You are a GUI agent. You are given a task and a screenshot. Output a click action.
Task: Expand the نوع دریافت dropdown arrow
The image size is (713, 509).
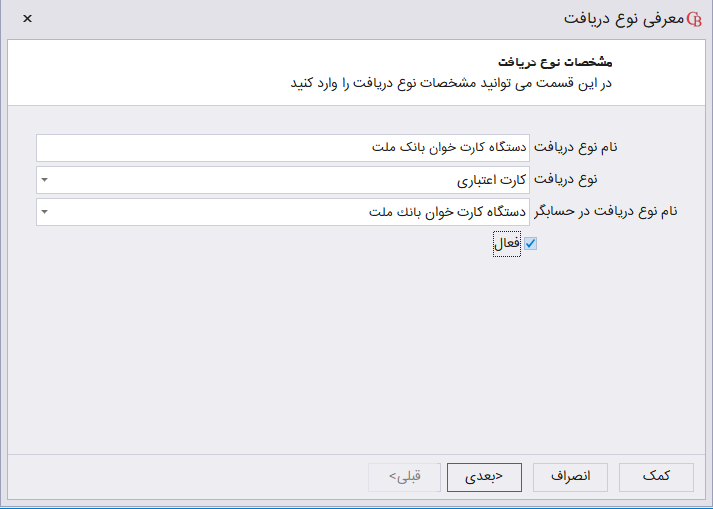tap(45, 180)
